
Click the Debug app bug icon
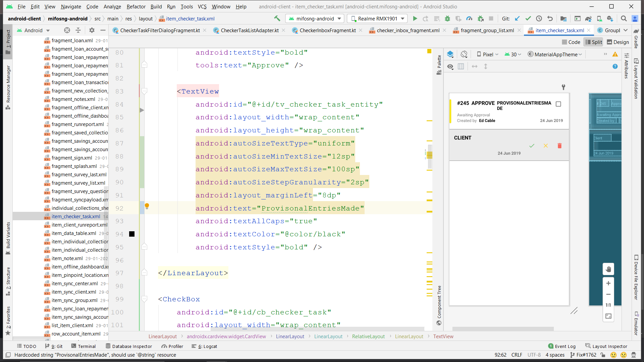447,19
